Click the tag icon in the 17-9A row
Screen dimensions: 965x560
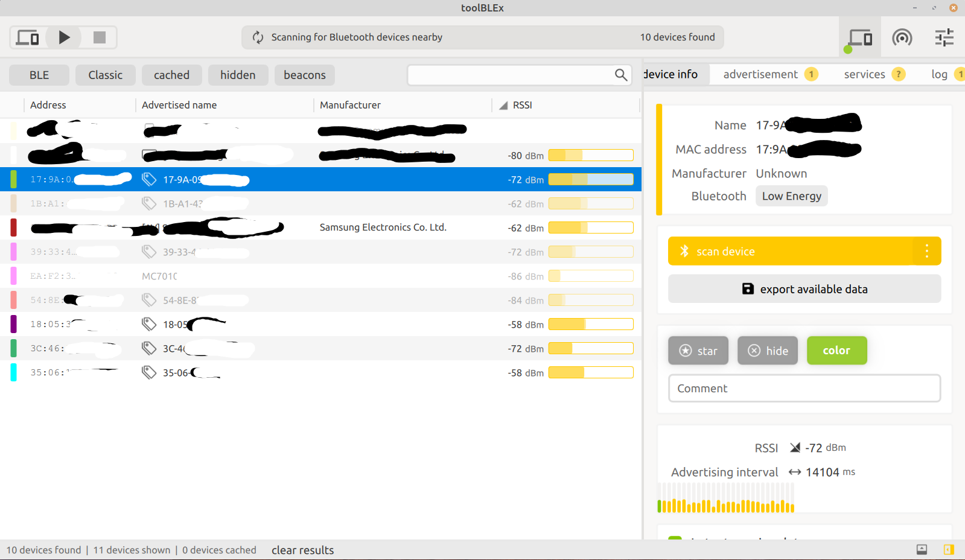(149, 179)
